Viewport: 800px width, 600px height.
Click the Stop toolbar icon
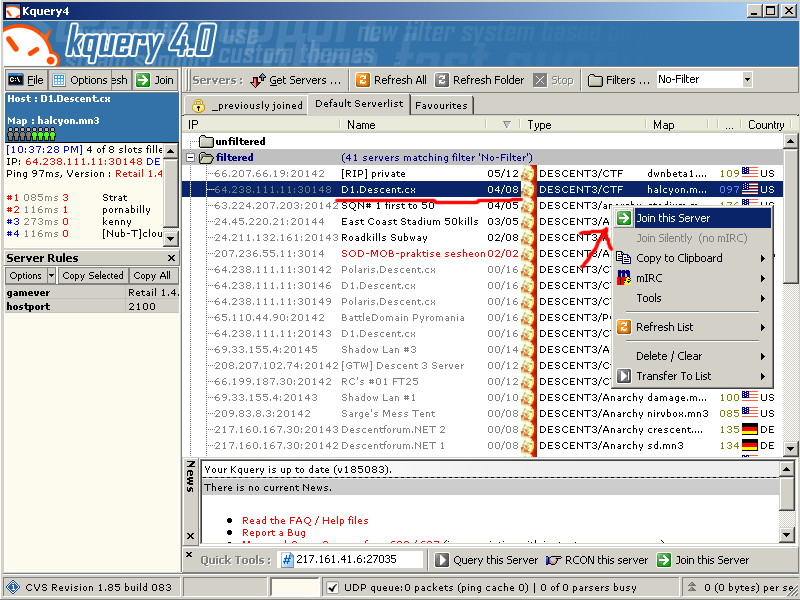click(540, 80)
